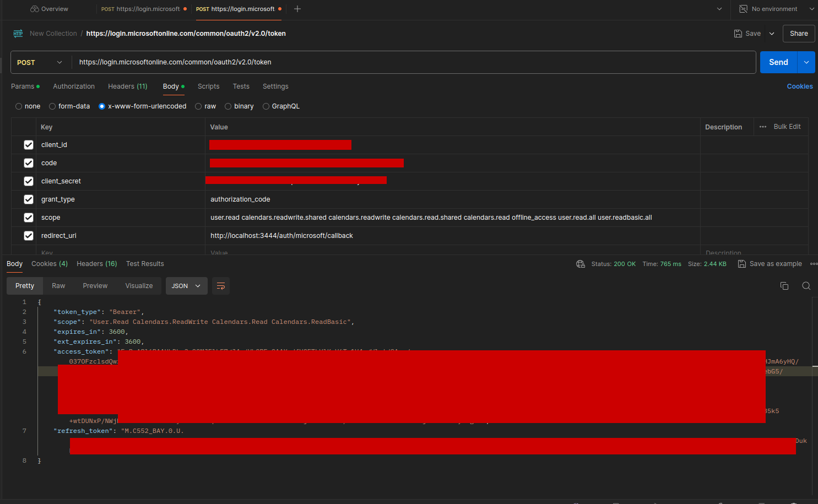Add a new request tab with plus icon
The width and height of the screenshot is (818, 504).
point(297,9)
